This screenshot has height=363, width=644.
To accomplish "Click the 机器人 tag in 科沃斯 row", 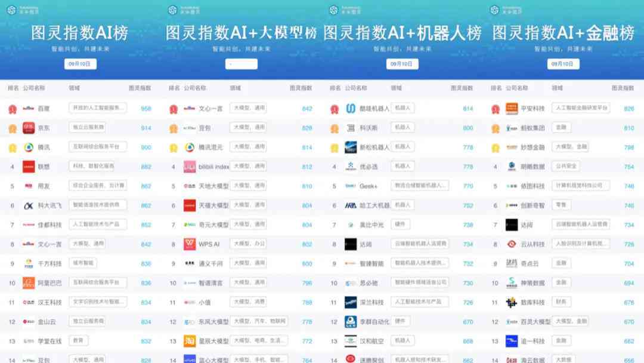I will pos(402,127).
